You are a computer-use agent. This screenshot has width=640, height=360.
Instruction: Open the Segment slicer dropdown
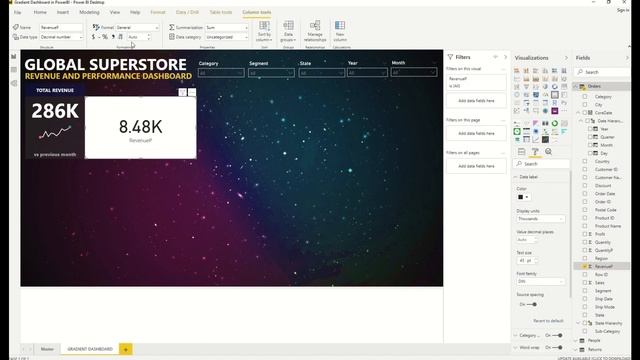tap(271, 73)
